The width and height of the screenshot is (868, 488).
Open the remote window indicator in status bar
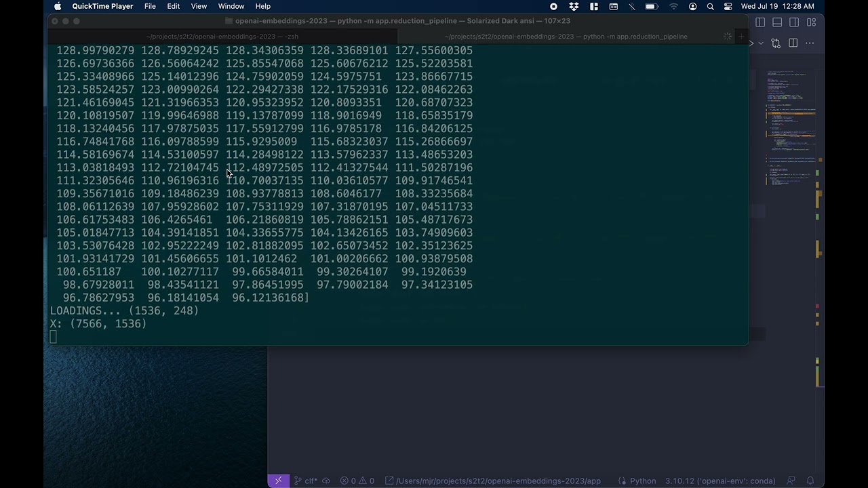pos(278,481)
